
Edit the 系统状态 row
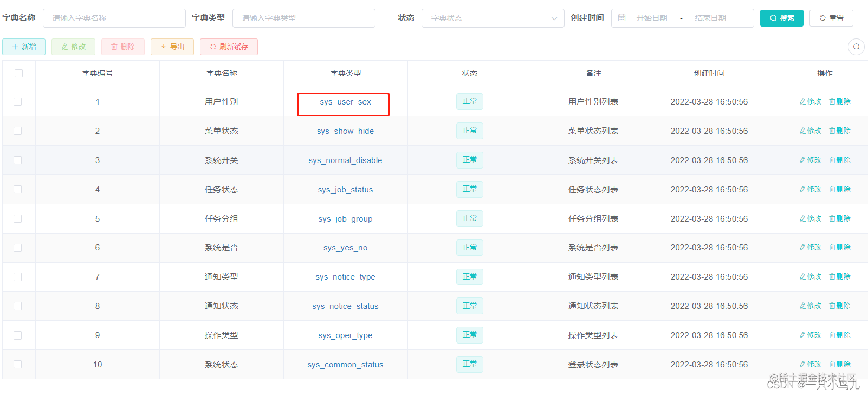811,364
